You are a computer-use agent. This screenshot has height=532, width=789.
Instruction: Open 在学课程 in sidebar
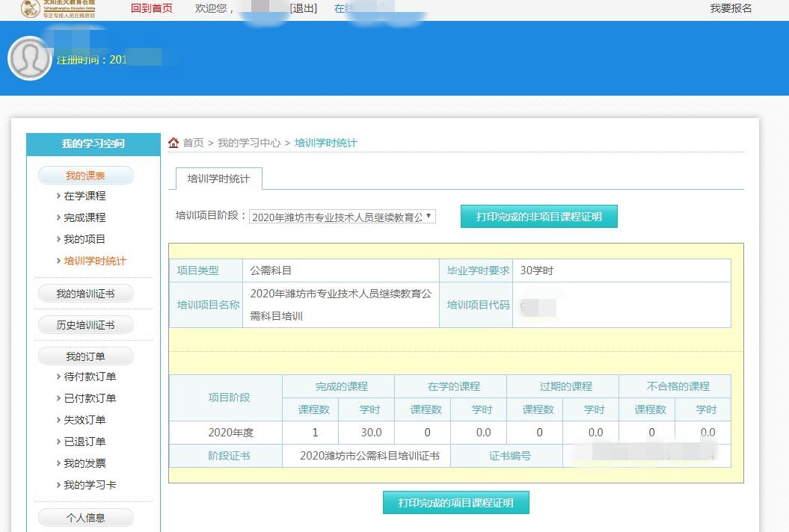85,196
